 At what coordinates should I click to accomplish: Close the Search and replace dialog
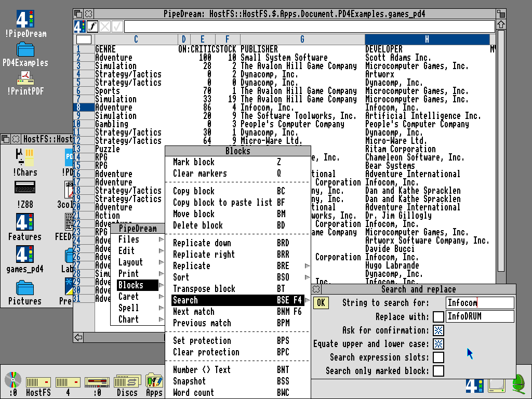pyautogui.click(x=316, y=289)
